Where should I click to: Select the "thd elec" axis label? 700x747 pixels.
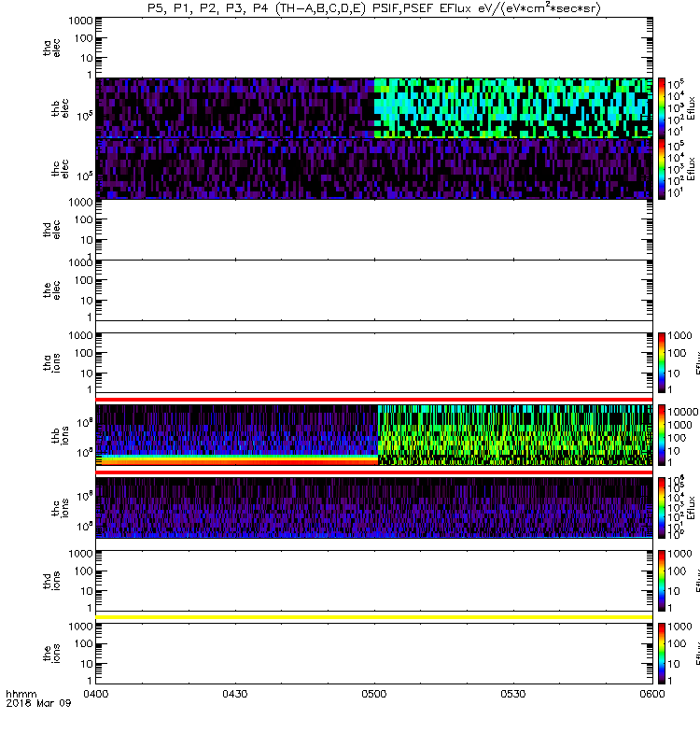tap(51, 229)
